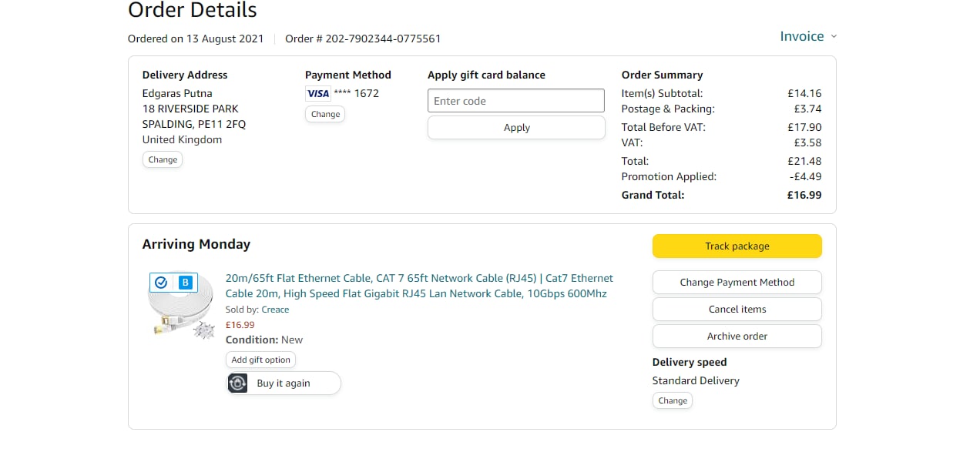Click Change Payment Method button
This screenshot has height=452, width=980.
737,283
